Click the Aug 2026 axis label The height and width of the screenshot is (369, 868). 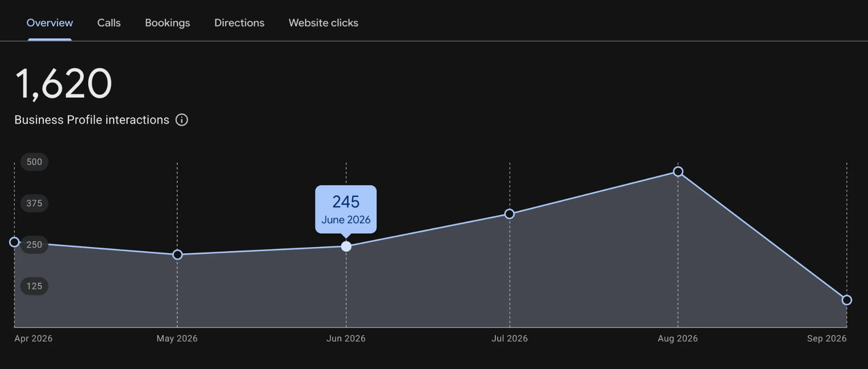point(678,338)
